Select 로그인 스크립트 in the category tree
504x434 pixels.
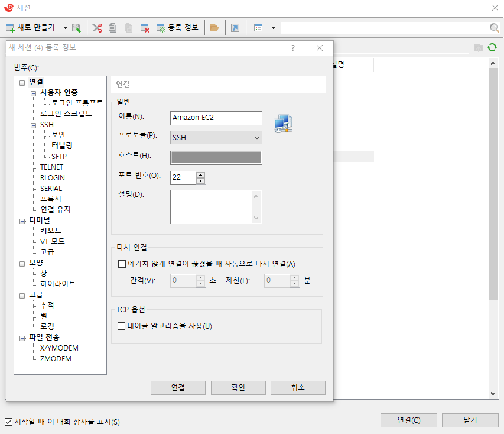point(66,114)
